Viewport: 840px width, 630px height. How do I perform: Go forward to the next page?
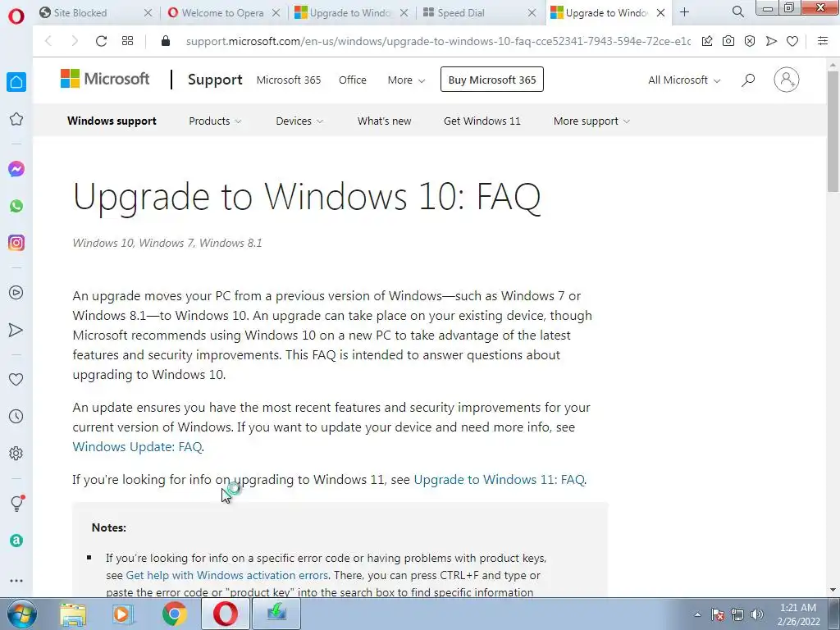click(75, 41)
